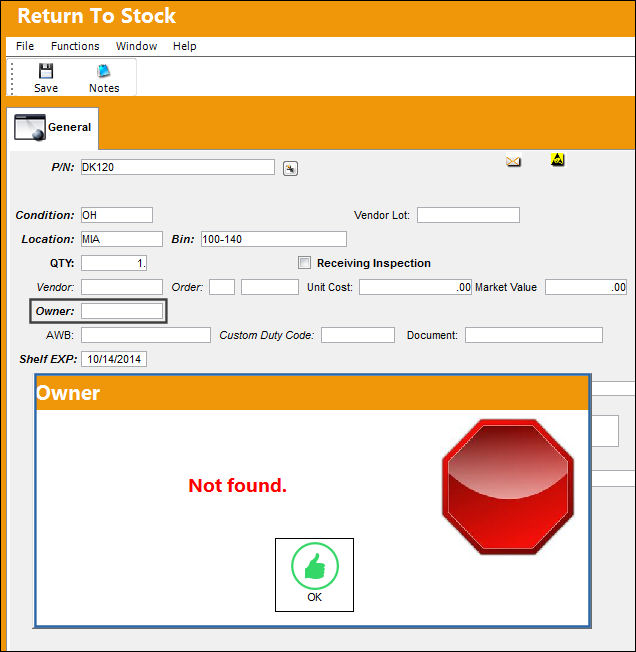This screenshot has height=652, width=636.
Task: Open the Window menu
Action: coord(136,46)
